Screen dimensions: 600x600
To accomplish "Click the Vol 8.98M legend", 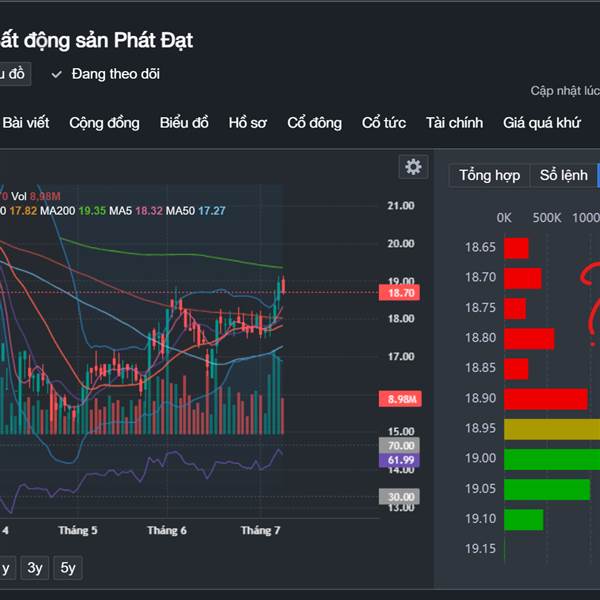I will (36, 197).
